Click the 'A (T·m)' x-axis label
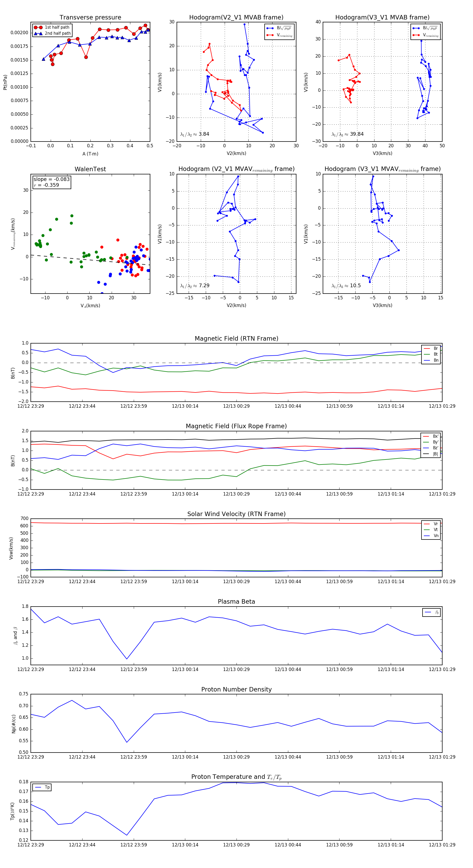473x868 pixels. coord(90,154)
